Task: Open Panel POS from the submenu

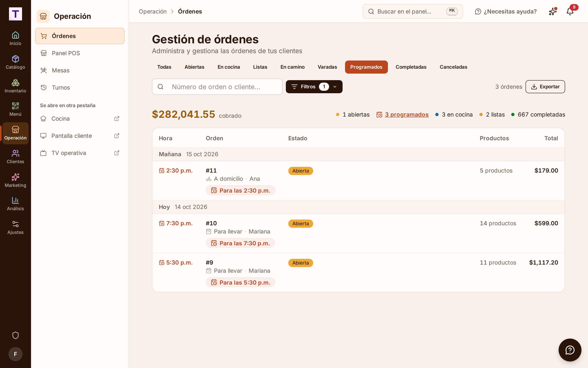Action: point(80,53)
